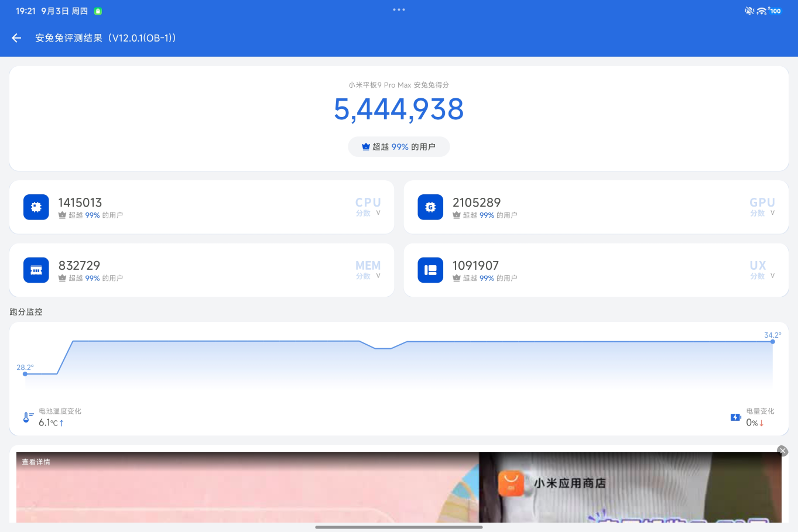798x532 pixels.
Task: Tap MEM score 832729
Action: (x=80, y=266)
